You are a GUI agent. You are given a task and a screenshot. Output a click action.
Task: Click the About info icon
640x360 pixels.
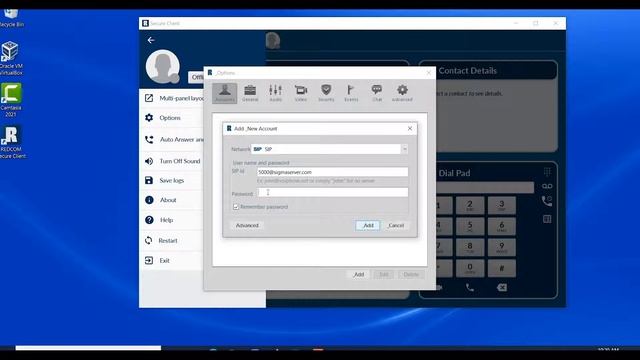pos(149,200)
